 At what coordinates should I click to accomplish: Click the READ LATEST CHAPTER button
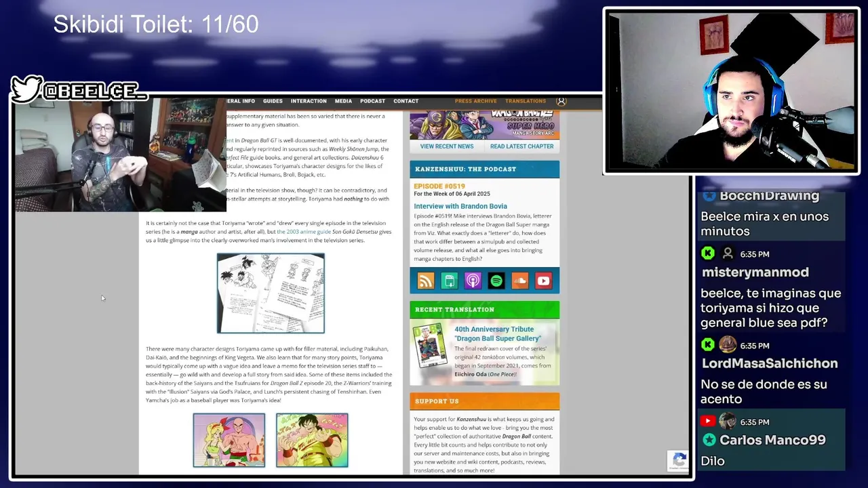[x=521, y=146]
